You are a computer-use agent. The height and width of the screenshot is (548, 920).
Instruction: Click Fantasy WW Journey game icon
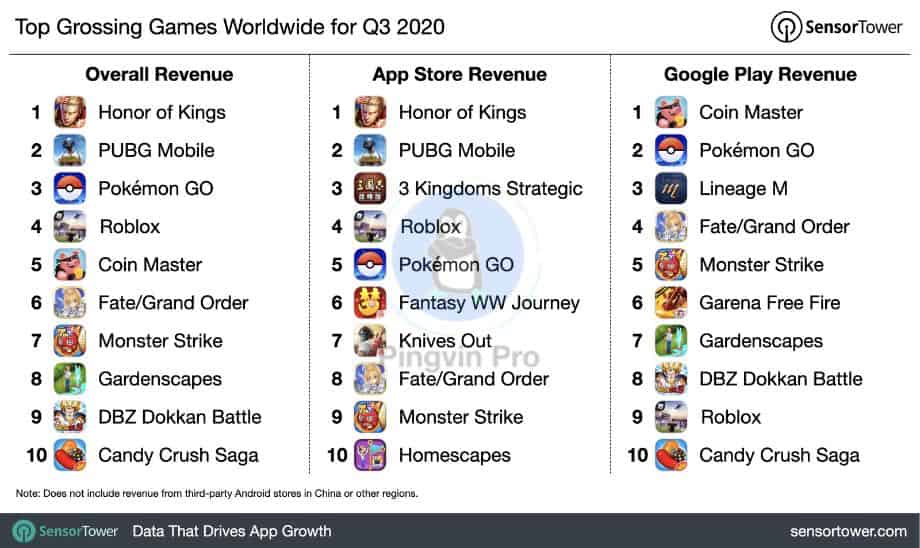pyautogui.click(x=370, y=303)
